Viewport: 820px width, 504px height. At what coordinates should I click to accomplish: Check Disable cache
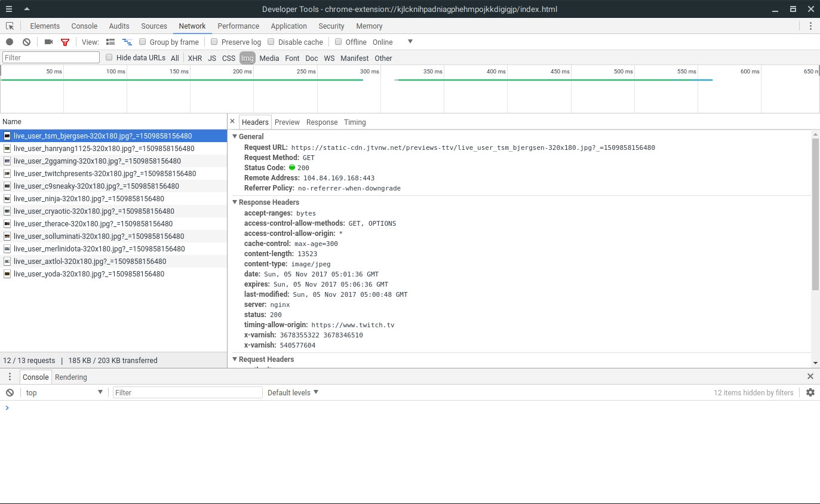click(x=271, y=42)
